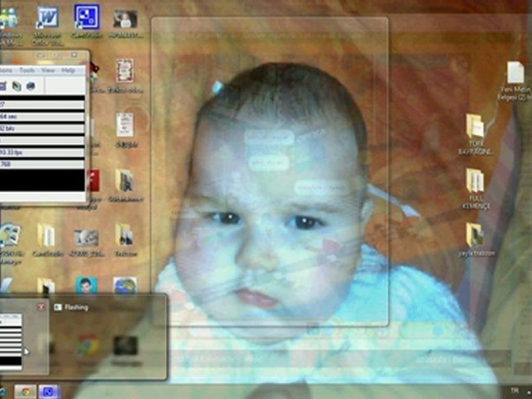Open the View menu in the partly visible window
Screen dimensions: 532x399
click(48, 70)
